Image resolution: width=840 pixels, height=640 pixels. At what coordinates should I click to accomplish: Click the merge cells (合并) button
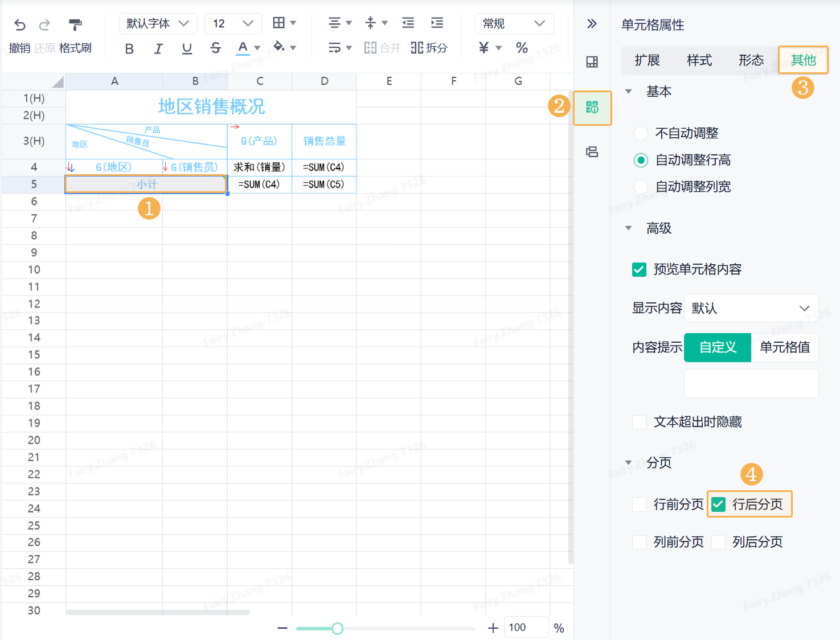(383, 48)
